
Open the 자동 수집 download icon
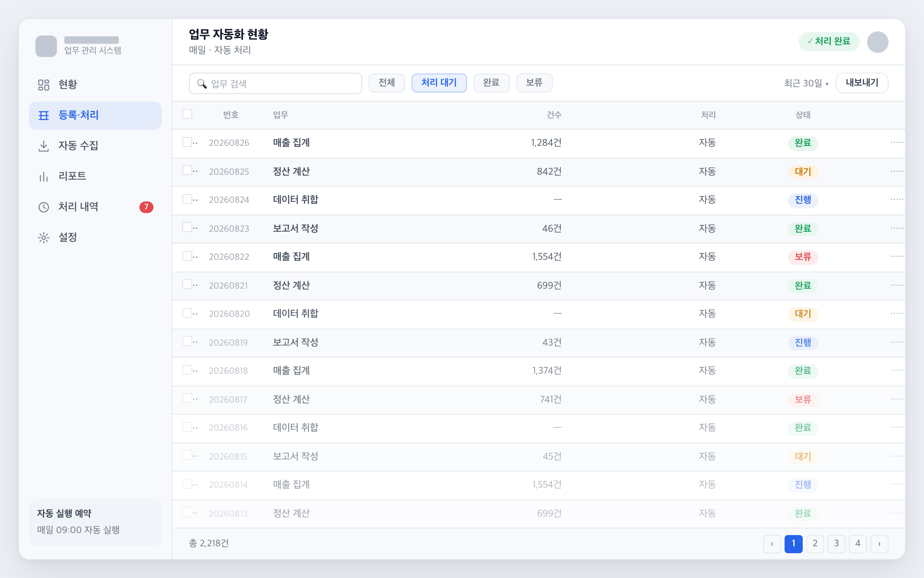tap(44, 146)
